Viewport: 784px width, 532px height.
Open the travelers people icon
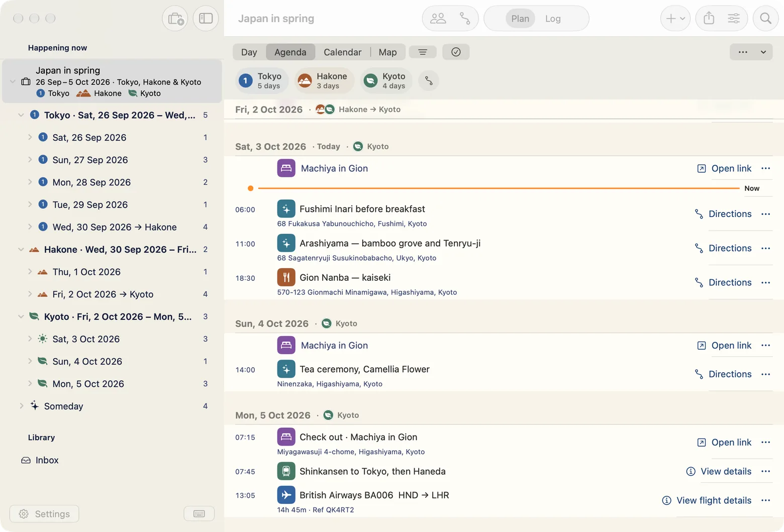[x=438, y=19]
